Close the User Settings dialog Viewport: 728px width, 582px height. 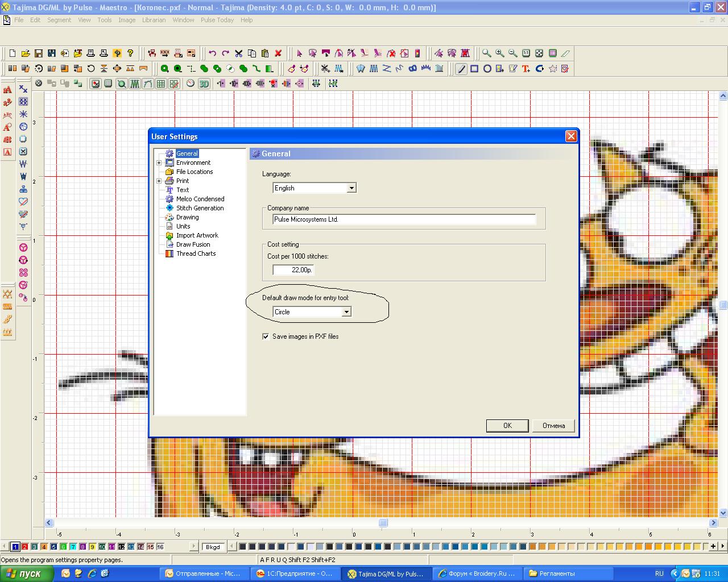(571, 136)
